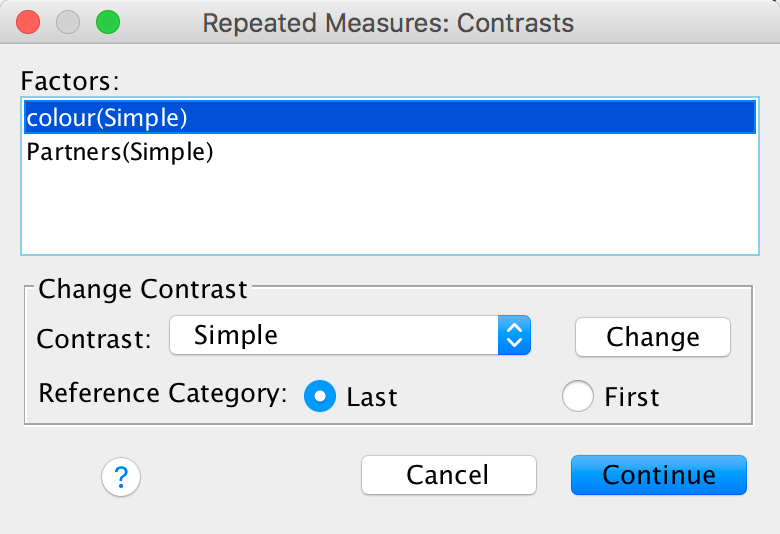Click the 'Contrast:' label text

pos(94,338)
